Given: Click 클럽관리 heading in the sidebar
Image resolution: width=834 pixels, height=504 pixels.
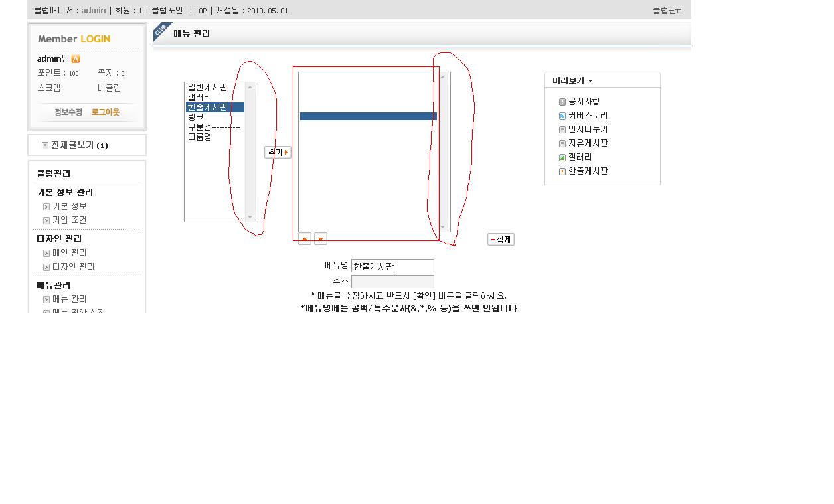Looking at the screenshot, I should coord(54,173).
